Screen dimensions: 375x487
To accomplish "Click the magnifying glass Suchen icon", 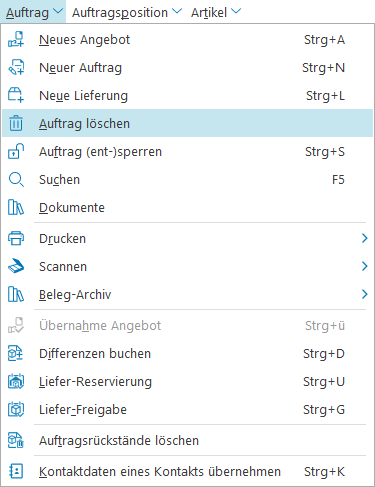I will click(16, 179).
